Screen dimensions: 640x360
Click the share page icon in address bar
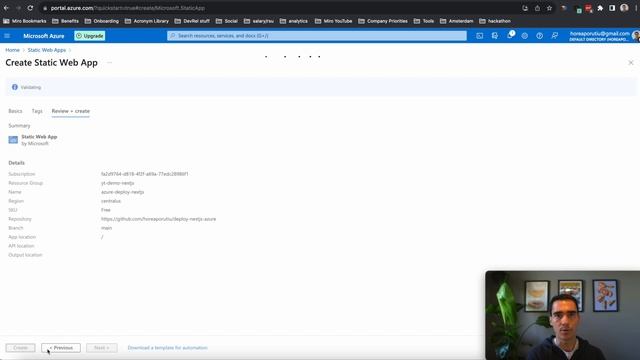pos(537,8)
